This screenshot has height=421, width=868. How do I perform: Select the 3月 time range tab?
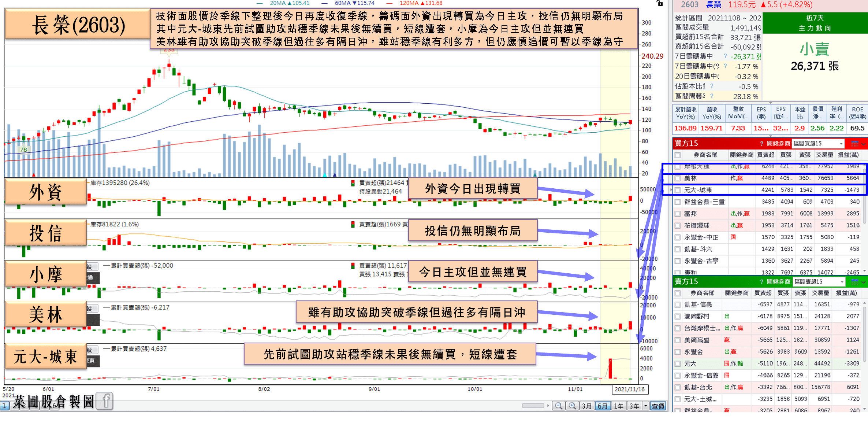click(587, 406)
